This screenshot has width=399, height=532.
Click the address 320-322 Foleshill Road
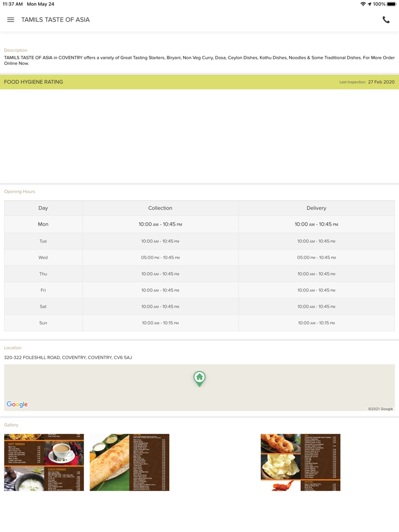click(68, 357)
